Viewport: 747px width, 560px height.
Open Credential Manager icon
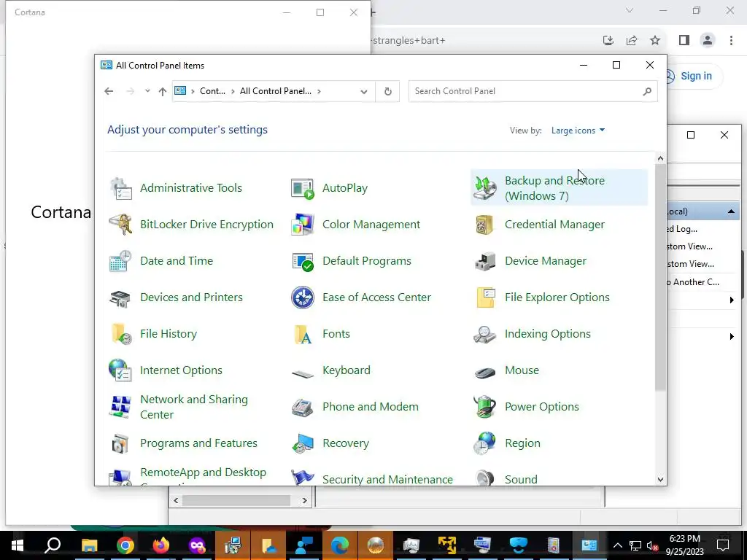pos(485,225)
